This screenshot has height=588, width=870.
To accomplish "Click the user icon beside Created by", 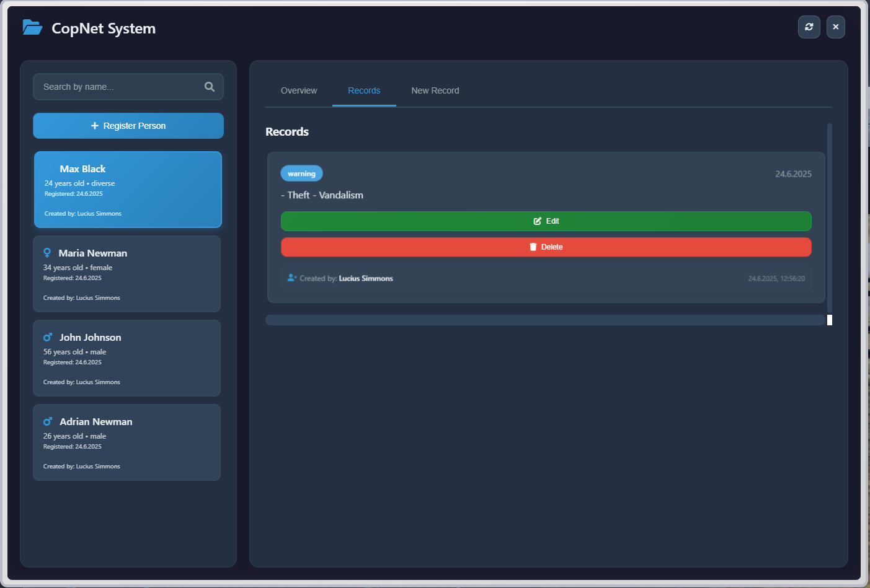I will pos(292,278).
